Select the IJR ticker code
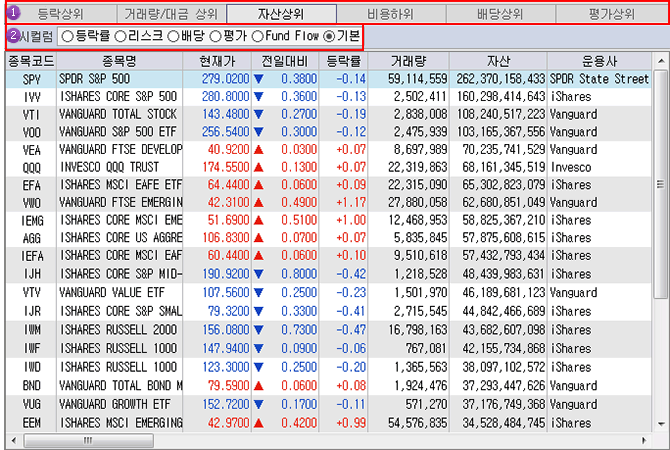 (x=32, y=311)
